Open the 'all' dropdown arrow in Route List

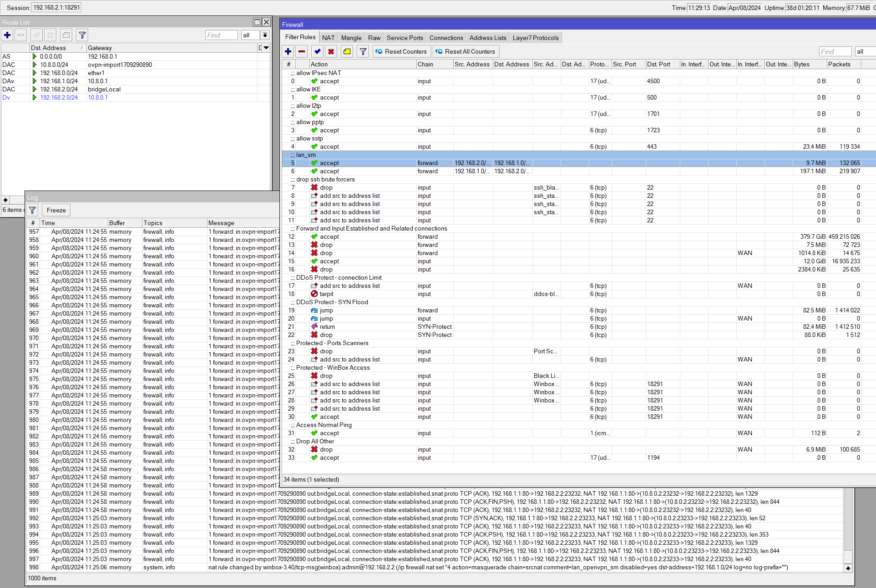pos(265,35)
